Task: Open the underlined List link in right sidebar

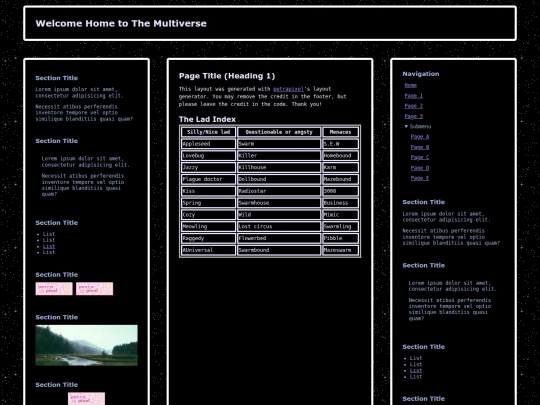Action: click(x=416, y=371)
